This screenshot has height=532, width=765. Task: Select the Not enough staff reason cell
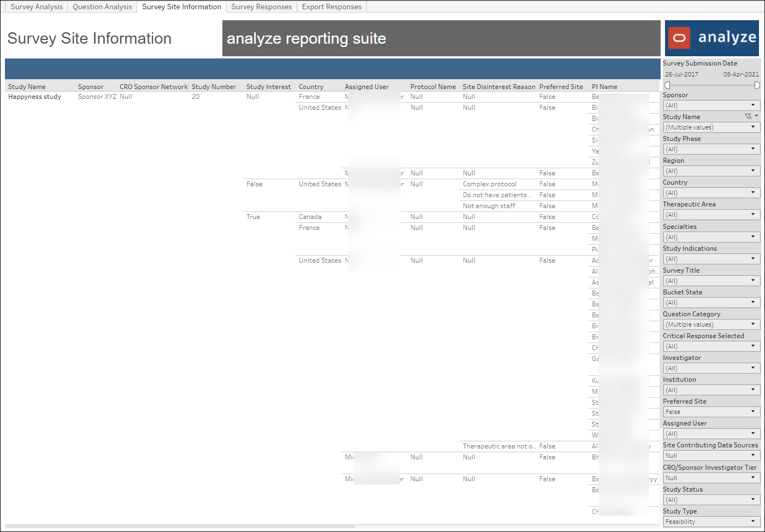(489, 206)
